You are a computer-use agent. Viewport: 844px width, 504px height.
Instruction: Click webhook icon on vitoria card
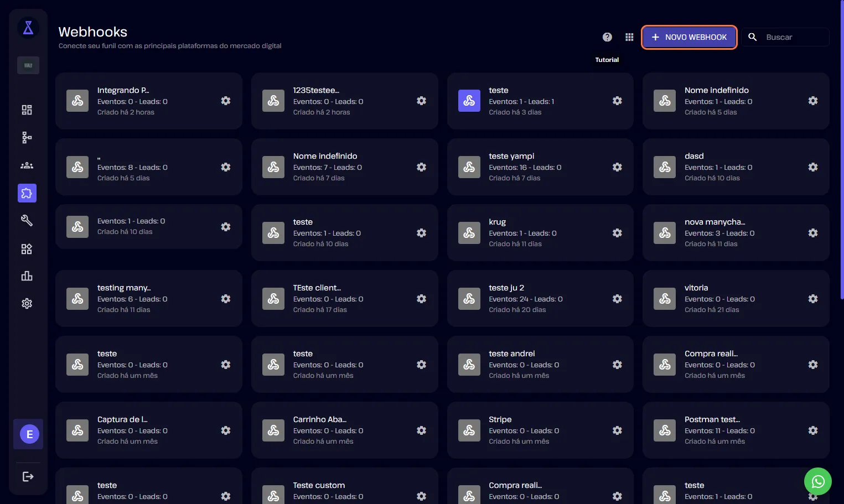(x=665, y=299)
